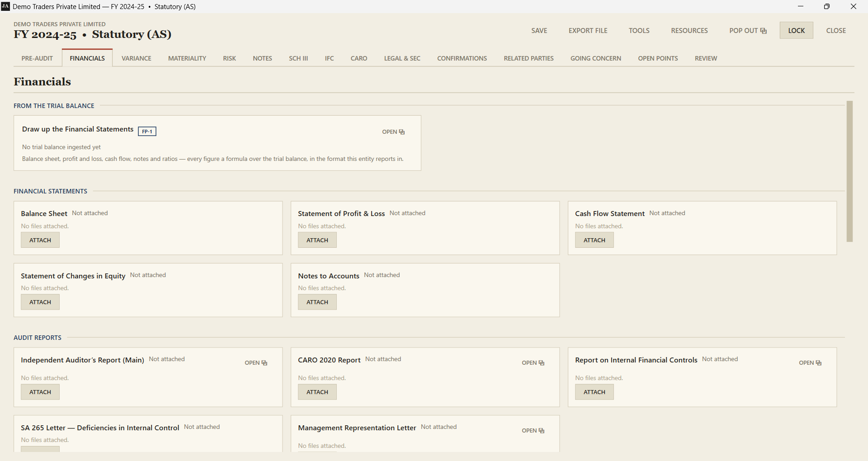This screenshot has width=868, height=461.
Task: Open Independent Auditor's Report in new window
Action: tap(256, 363)
